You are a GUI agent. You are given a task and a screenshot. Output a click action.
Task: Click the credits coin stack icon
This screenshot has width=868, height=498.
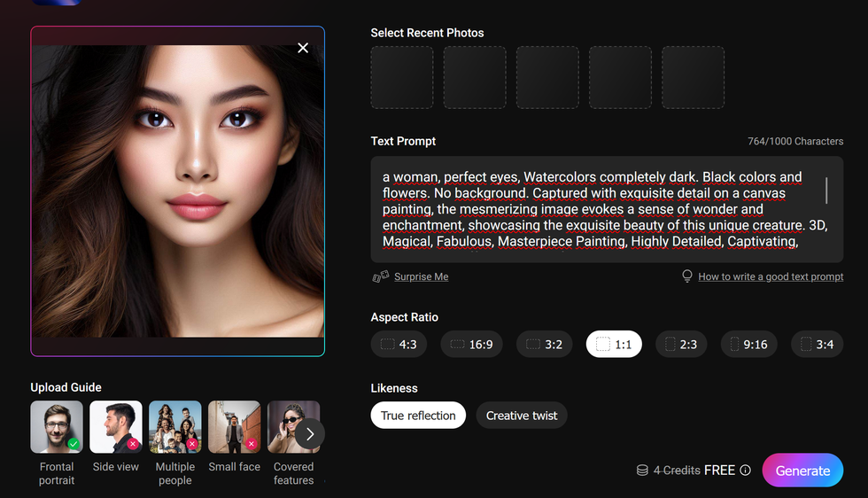642,471
